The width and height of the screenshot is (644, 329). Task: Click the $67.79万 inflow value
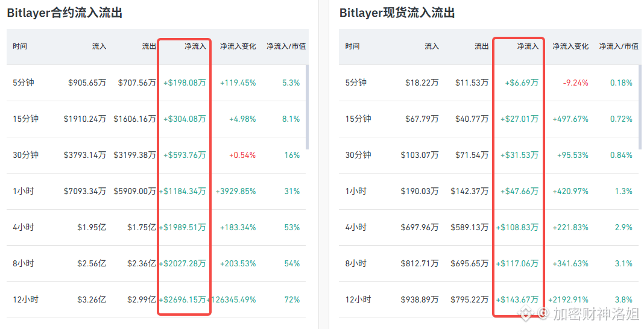(x=422, y=119)
